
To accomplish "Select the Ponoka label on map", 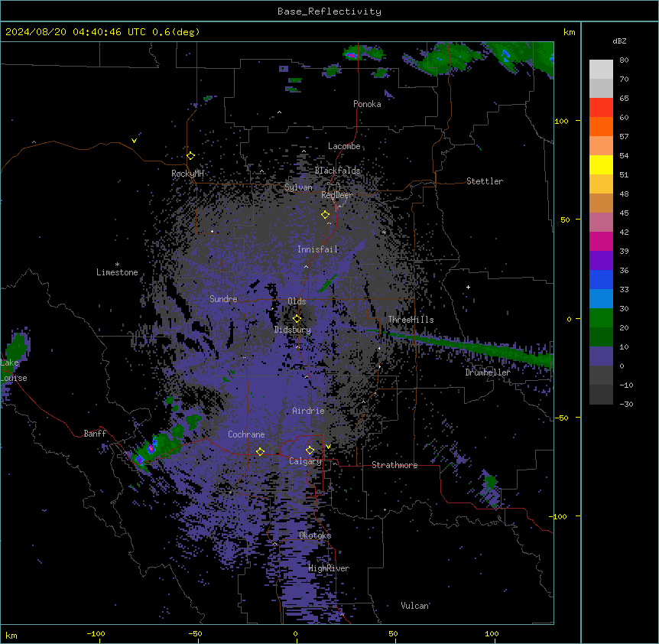I will pos(367,104).
